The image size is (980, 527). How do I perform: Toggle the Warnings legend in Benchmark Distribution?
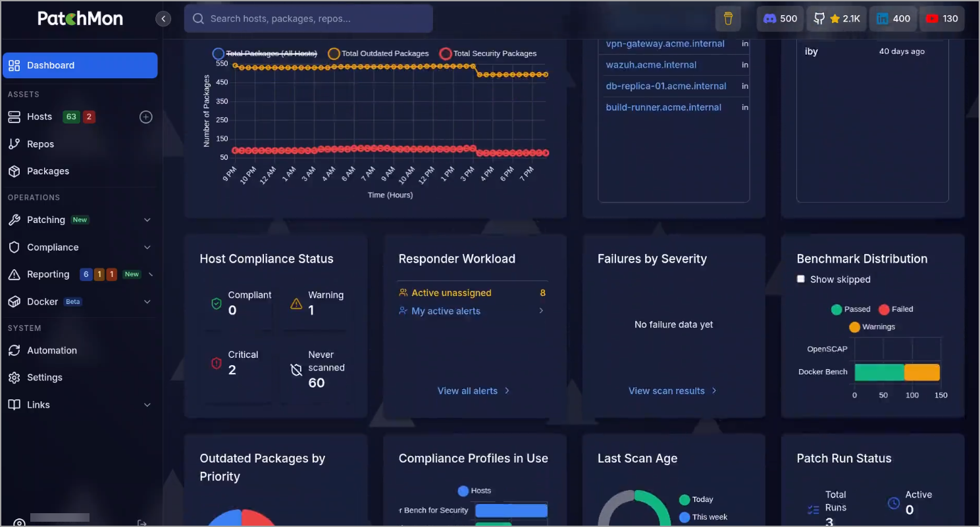[x=872, y=327]
